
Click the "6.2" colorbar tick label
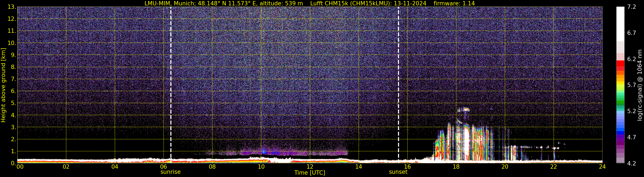[632, 59]
